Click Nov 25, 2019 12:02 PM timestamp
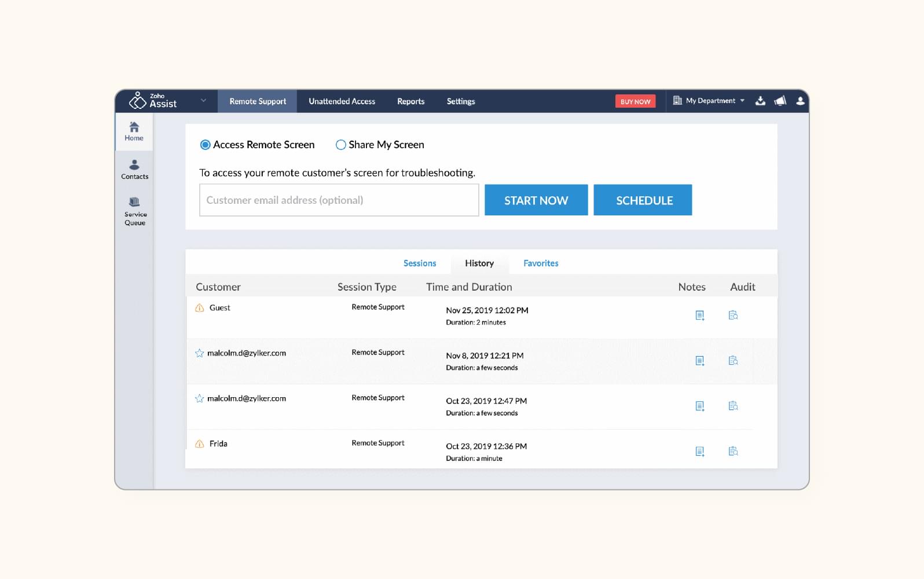The height and width of the screenshot is (579, 924). (487, 310)
